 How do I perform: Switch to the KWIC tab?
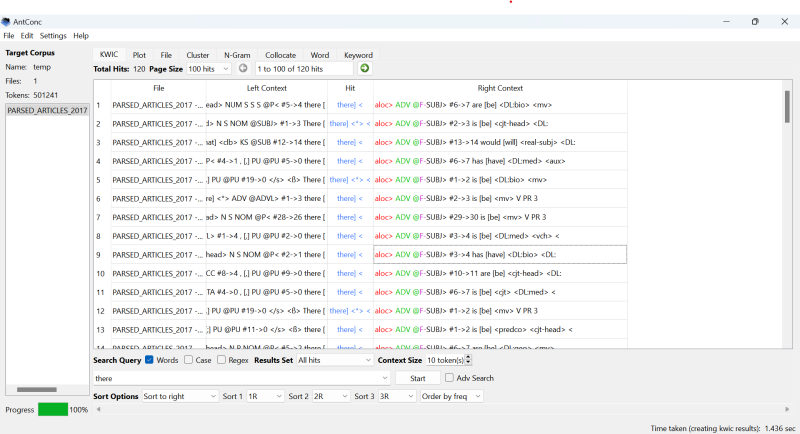[109, 55]
